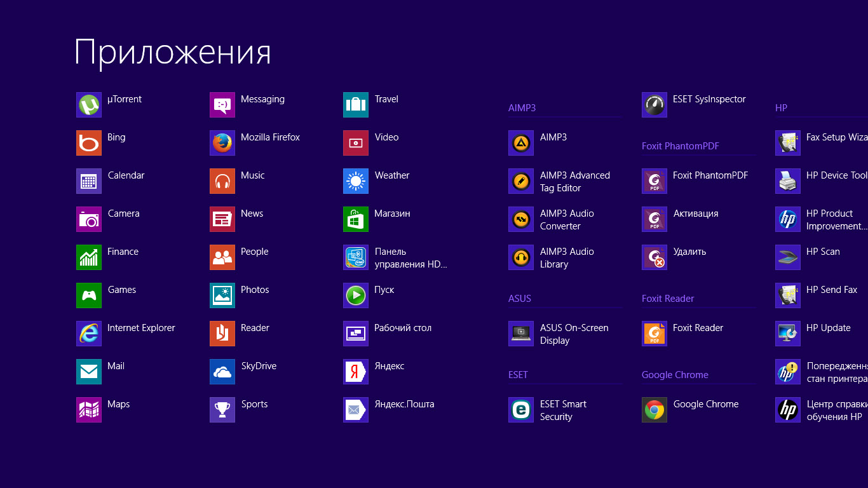
Task: Open the People contacts icon
Action: (222, 257)
